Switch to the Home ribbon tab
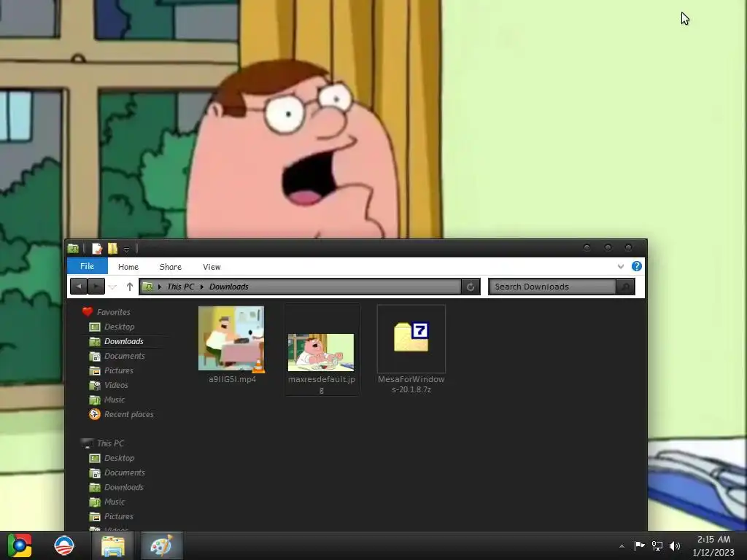747x560 pixels. tap(128, 267)
